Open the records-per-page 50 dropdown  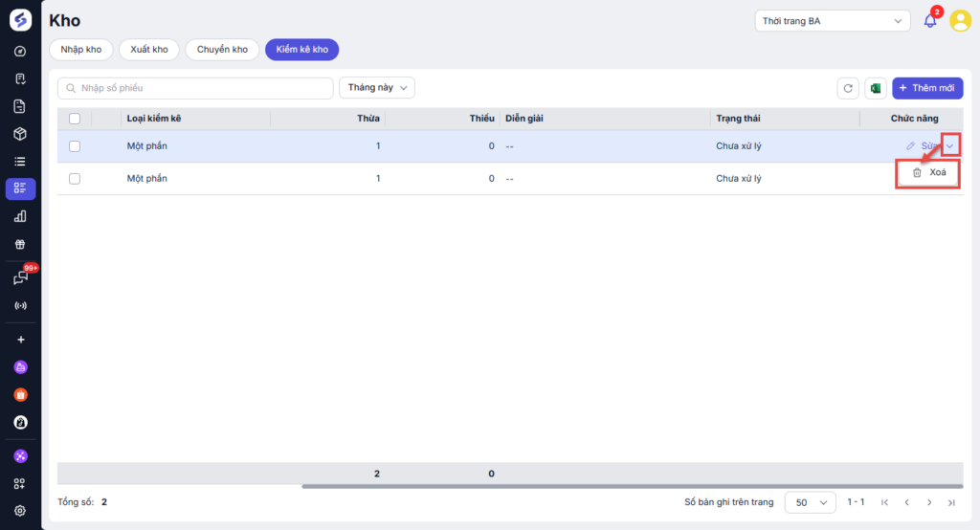click(810, 502)
